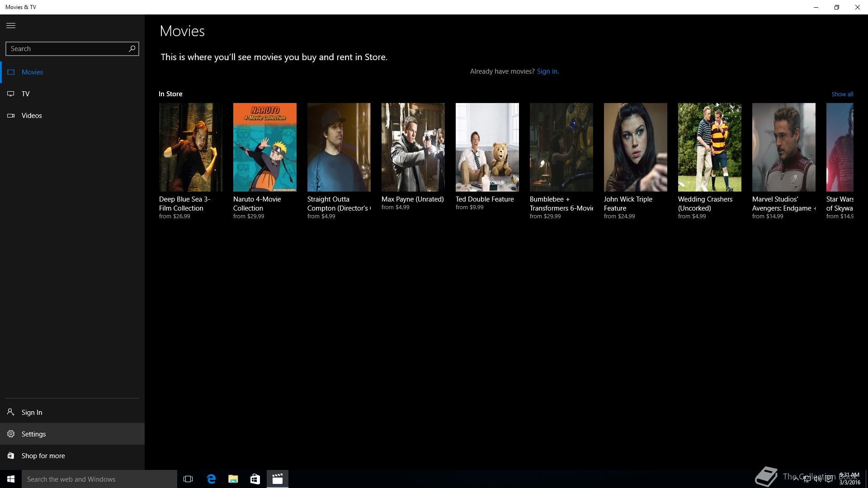Viewport: 868px width, 488px height.
Task: Click John Wick Triple Feature title
Action: pyautogui.click(x=628, y=204)
